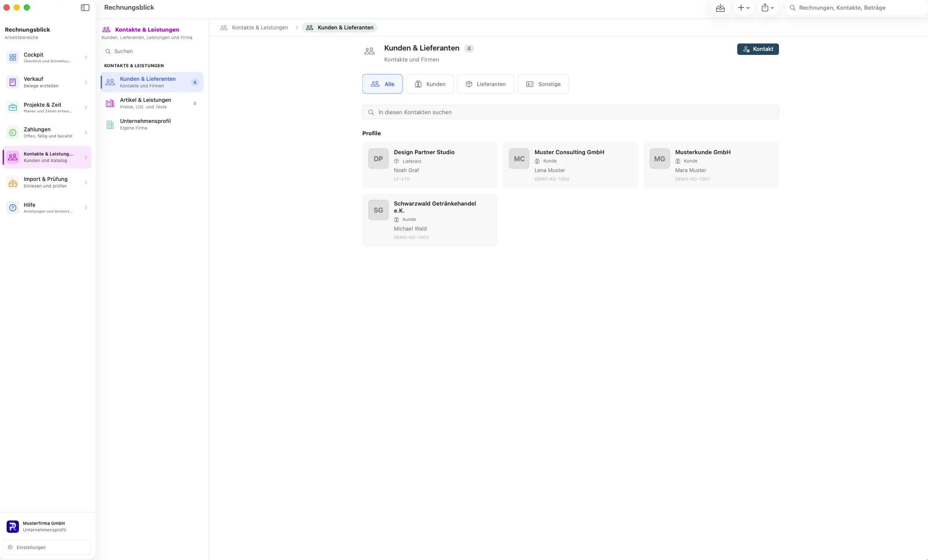Click the inbox import icon in toolbar
Screen dimensions: 928x560
point(720,8)
